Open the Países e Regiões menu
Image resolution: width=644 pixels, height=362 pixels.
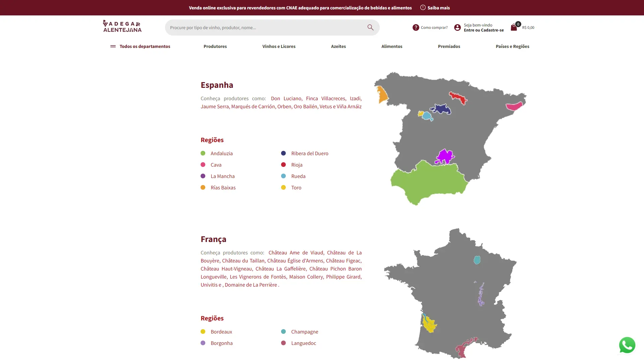point(512,46)
